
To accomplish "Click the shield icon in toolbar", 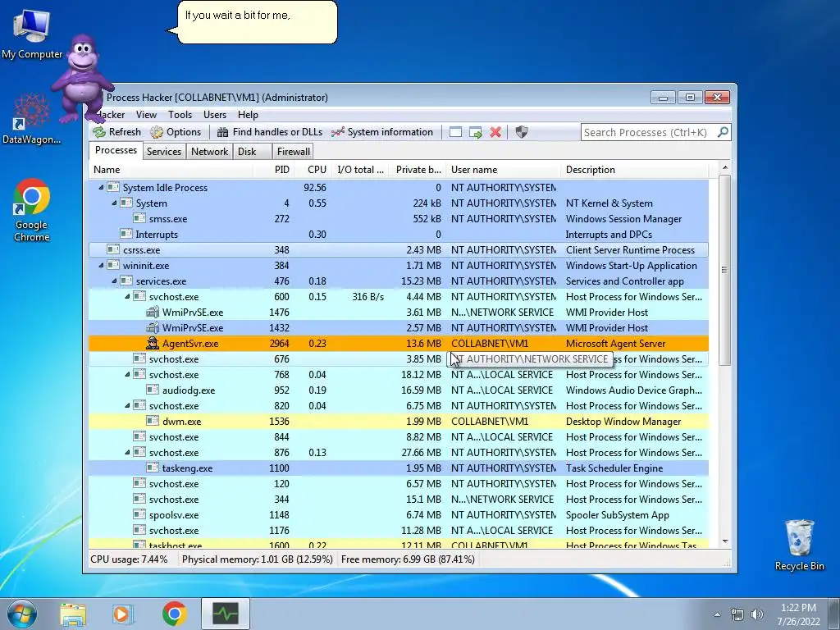I will (x=521, y=132).
